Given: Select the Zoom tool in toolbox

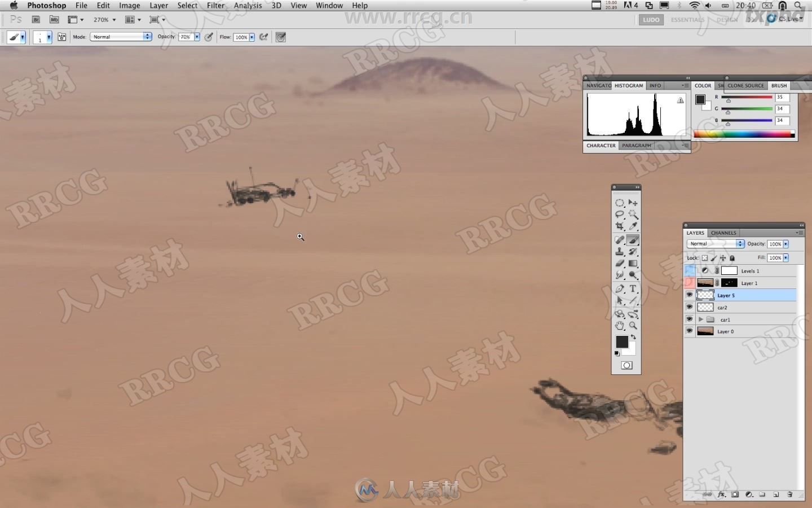Looking at the screenshot, I should (x=633, y=326).
